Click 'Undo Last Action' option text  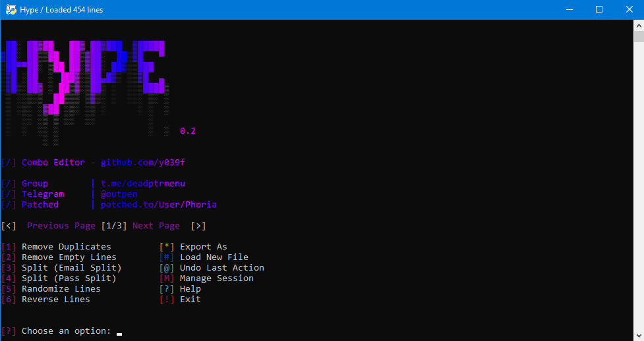coord(222,267)
